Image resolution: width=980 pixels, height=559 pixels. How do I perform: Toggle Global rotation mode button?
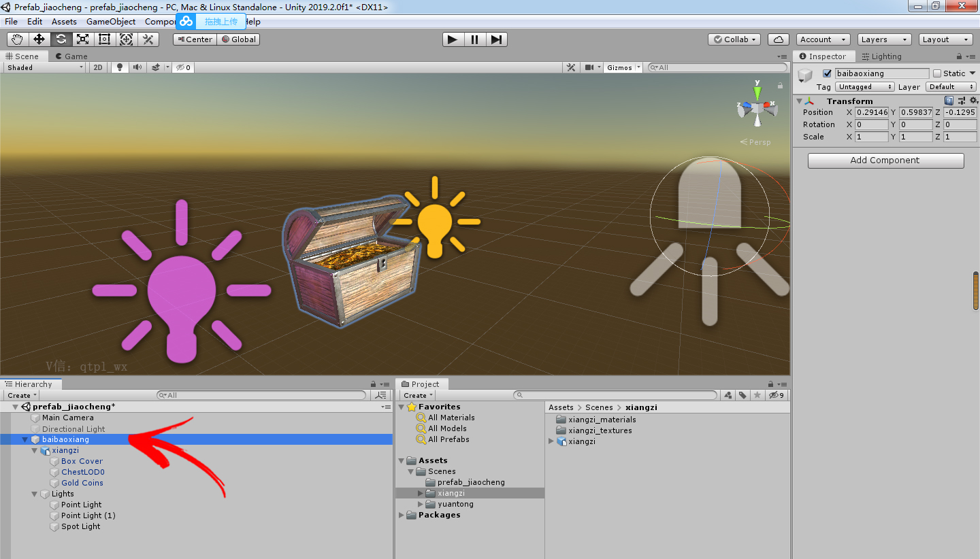(x=238, y=39)
